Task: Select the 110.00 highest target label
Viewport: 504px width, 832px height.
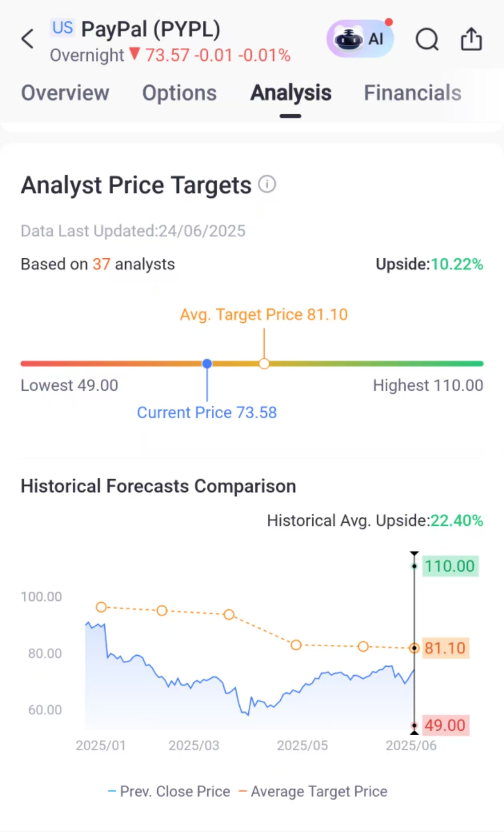Action: click(450, 566)
